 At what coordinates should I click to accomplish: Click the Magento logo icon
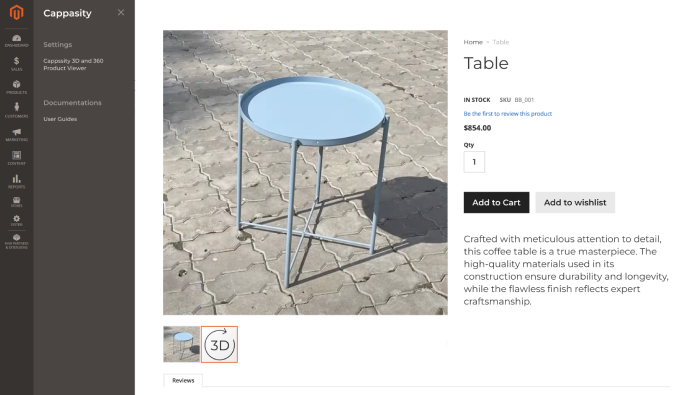(17, 12)
